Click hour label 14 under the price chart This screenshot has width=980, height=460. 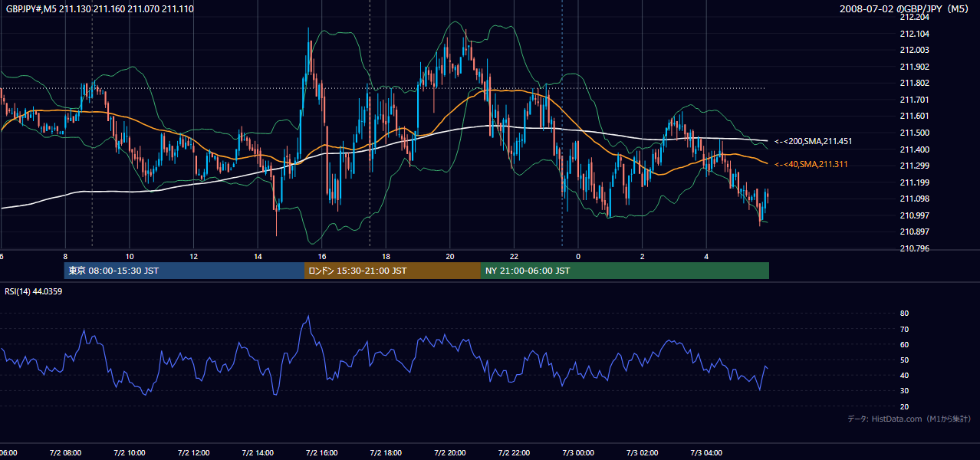pyautogui.click(x=258, y=256)
